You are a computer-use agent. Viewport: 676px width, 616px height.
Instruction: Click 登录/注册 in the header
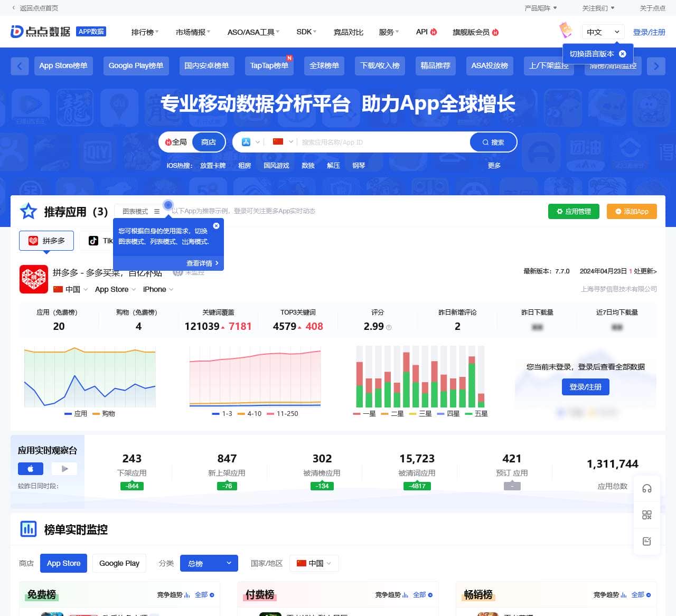[x=649, y=32]
